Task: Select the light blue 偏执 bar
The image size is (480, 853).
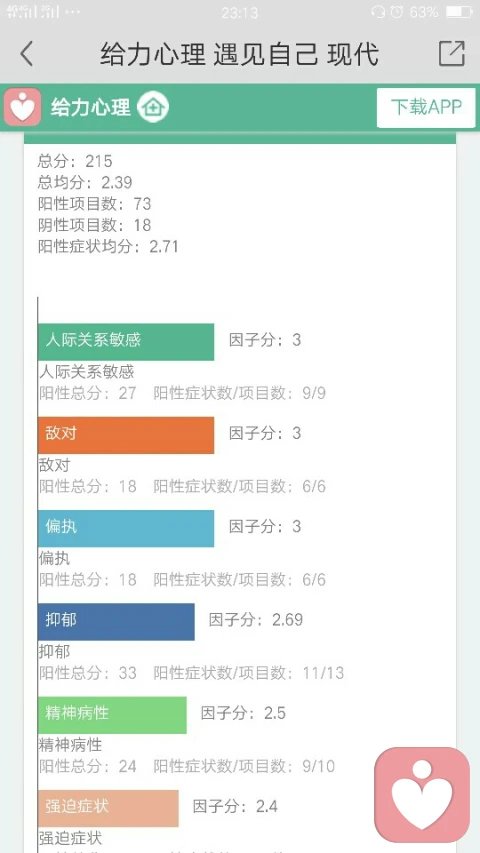Action: pyautogui.click(x=126, y=528)
